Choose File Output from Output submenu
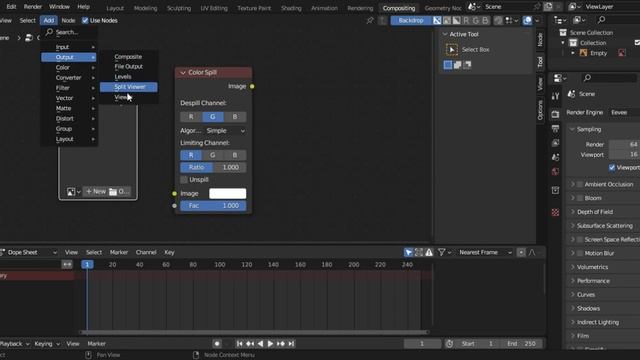 (129, 67)
